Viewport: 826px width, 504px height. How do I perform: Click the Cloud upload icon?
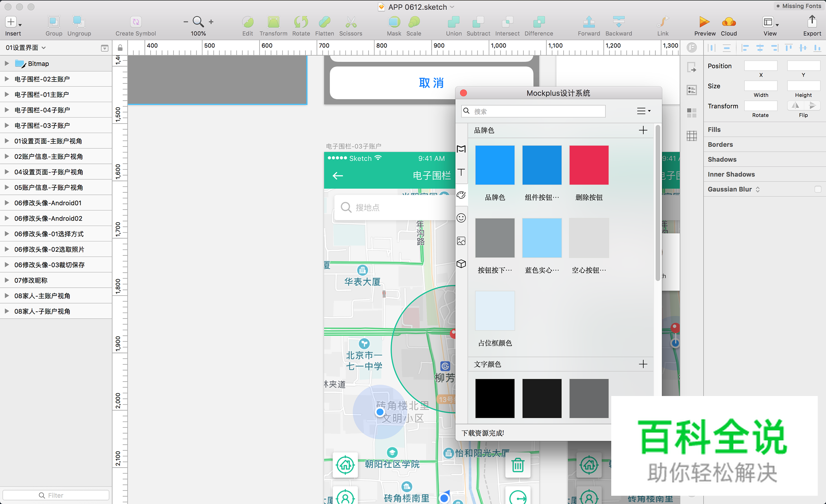729,22
